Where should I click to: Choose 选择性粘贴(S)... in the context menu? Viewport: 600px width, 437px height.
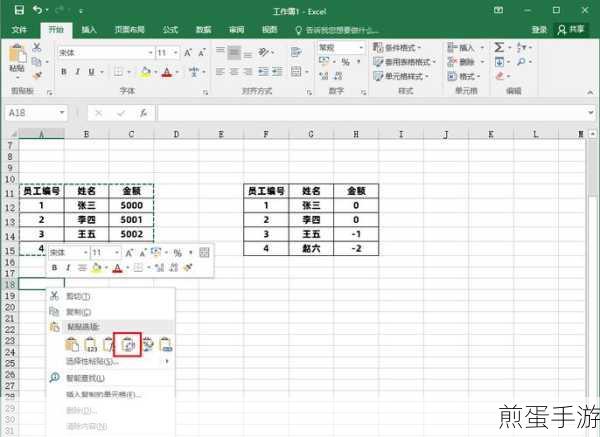pyautogui.click(x=92, y=362)
